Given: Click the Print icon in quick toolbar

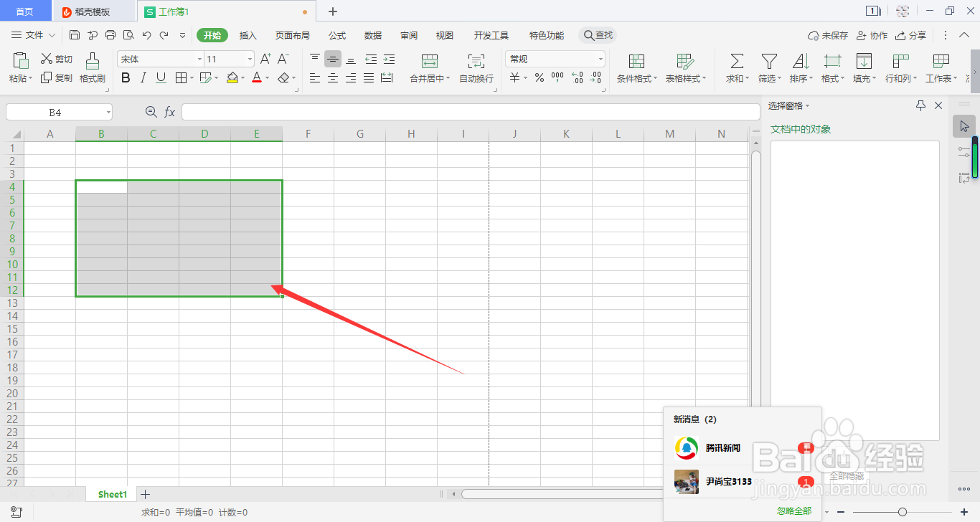Looking at the screenshot, I should point(110,35).
